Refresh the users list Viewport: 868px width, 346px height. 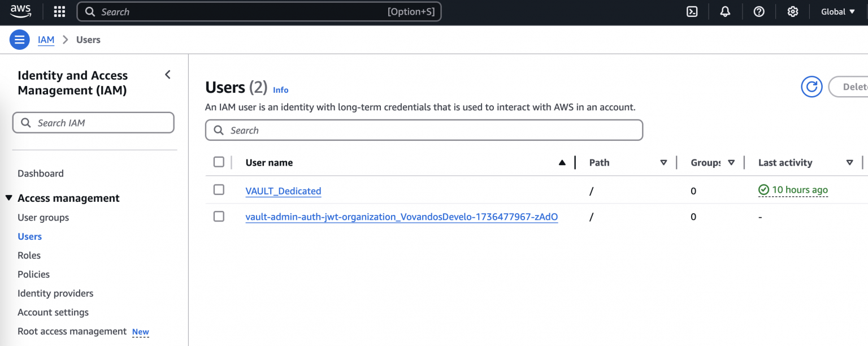coord(811,86)
